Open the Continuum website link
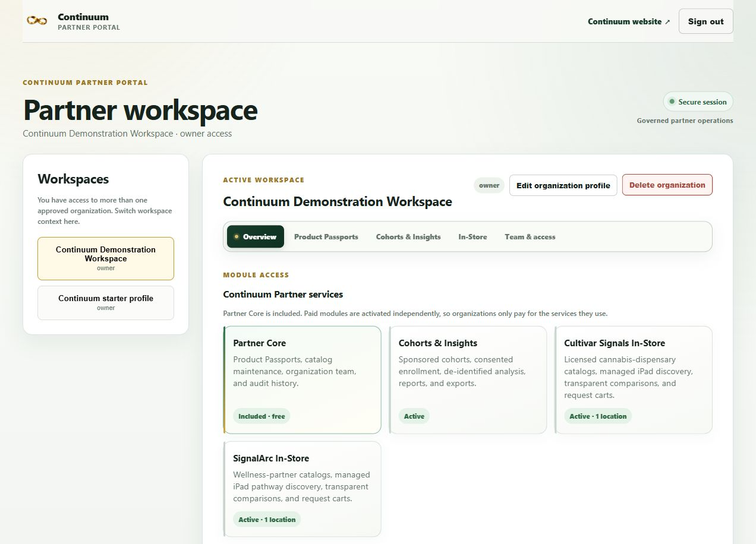Screen dimensions: 756x544 pos(629,21)
